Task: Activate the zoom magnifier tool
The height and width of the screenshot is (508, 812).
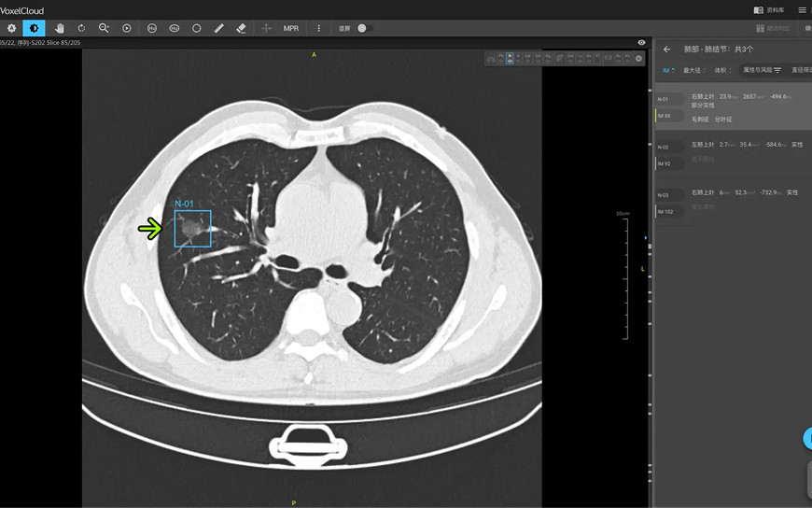Action: coord(105,28)
